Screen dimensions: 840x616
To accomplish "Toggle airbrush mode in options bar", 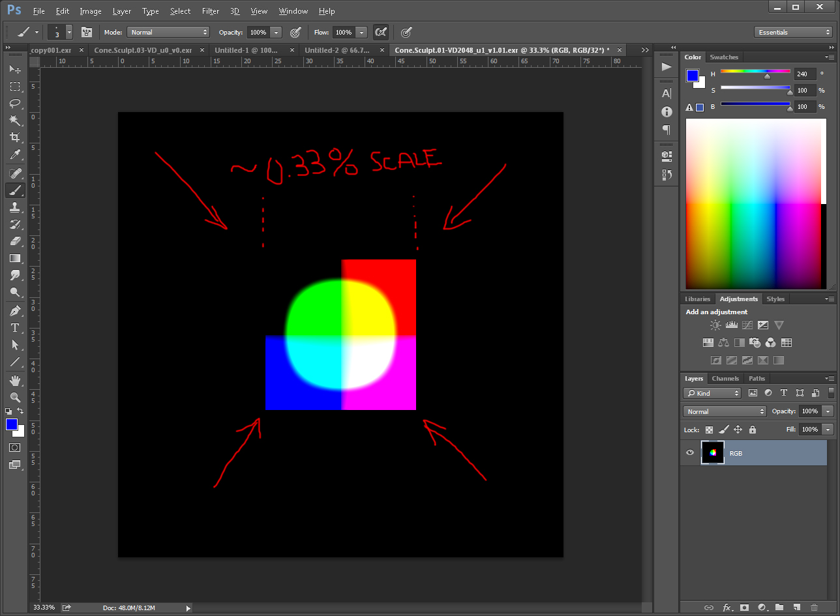I will tap(381, 32).
